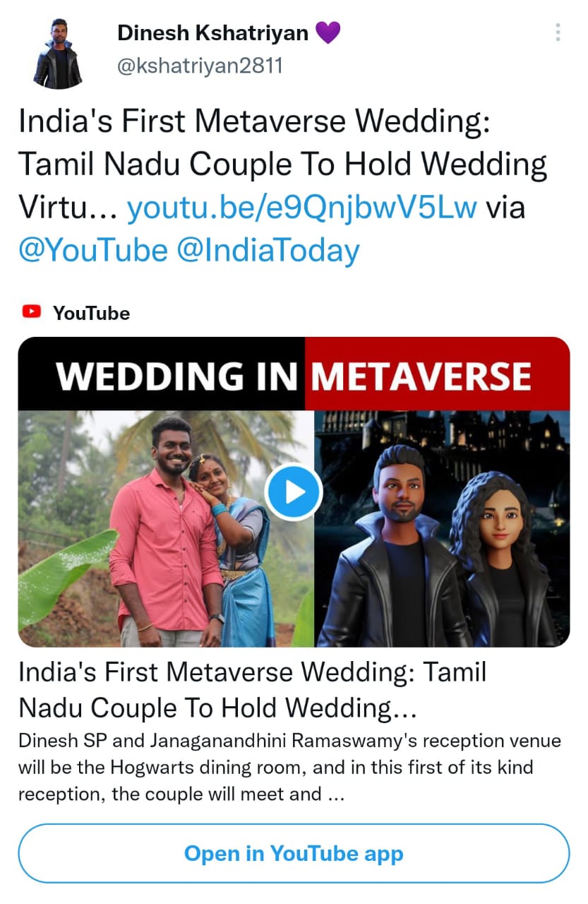The image size is (588, 904).
Task: Open the @YouTube mention
Action: pos(93,251)
